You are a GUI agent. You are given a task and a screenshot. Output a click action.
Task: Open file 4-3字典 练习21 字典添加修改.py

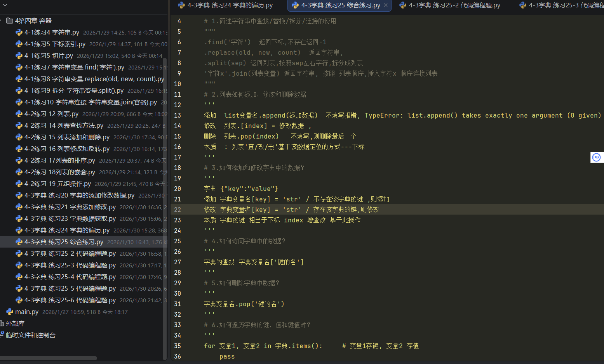[70, 207]
